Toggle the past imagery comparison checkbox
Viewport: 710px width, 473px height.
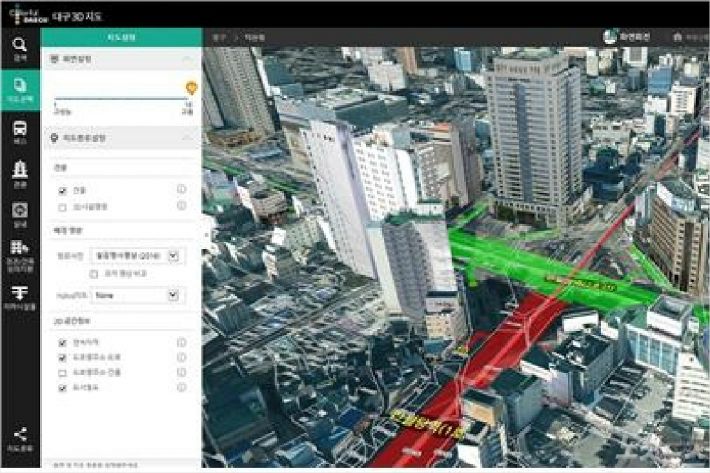coord(95,272)
